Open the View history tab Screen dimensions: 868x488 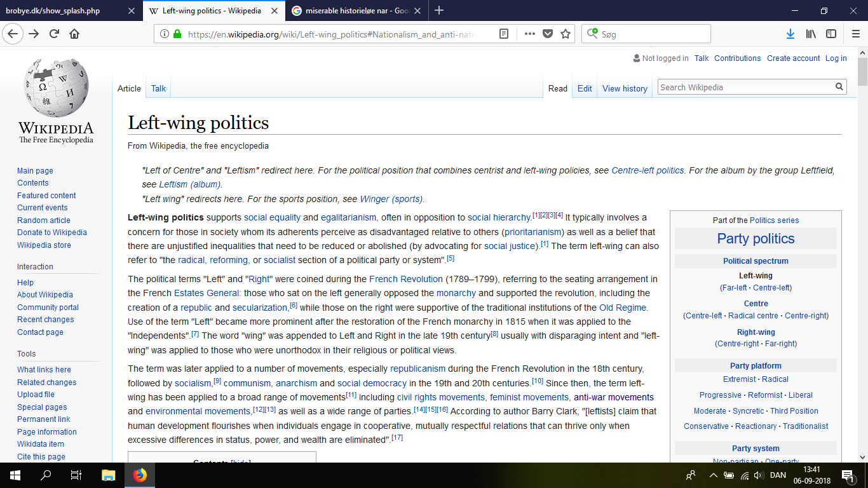(x=625, y=88)
